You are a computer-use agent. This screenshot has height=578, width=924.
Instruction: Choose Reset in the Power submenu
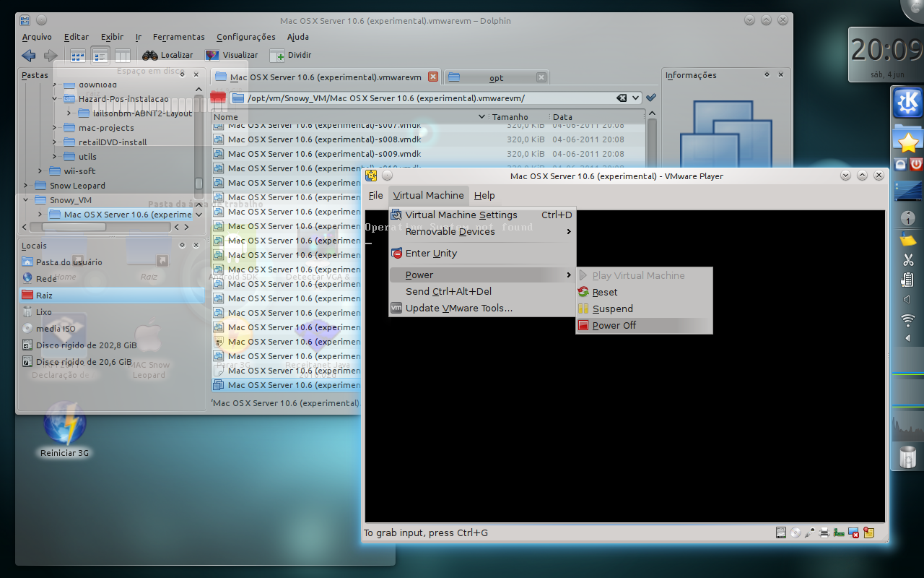point(644,293)
